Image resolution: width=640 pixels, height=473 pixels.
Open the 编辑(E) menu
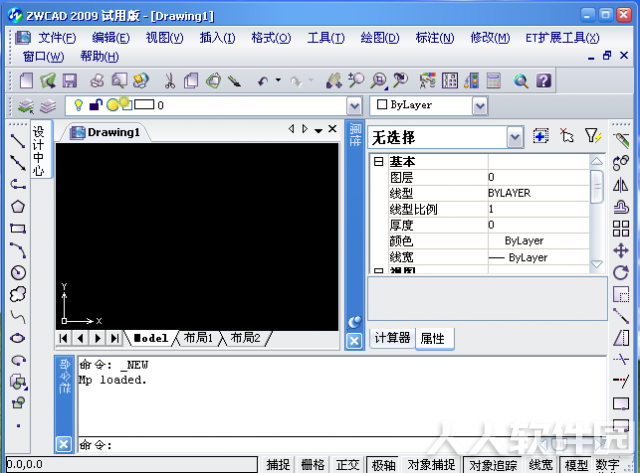tap(111, 38)
